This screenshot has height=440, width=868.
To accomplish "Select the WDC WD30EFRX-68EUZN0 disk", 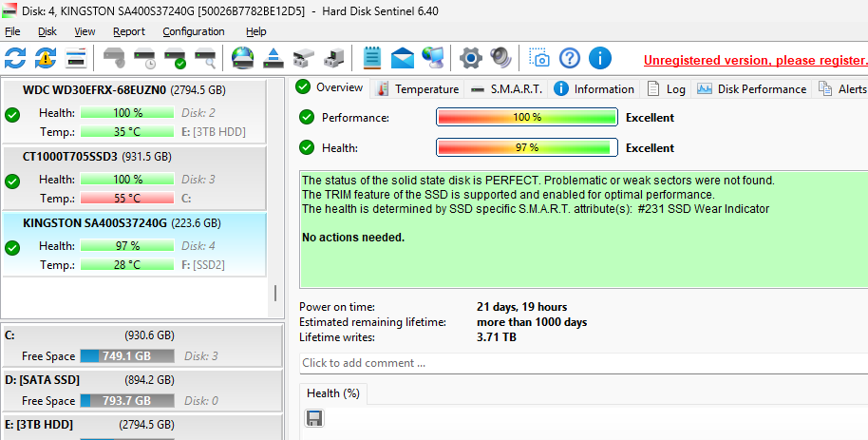I will point(134,111).
